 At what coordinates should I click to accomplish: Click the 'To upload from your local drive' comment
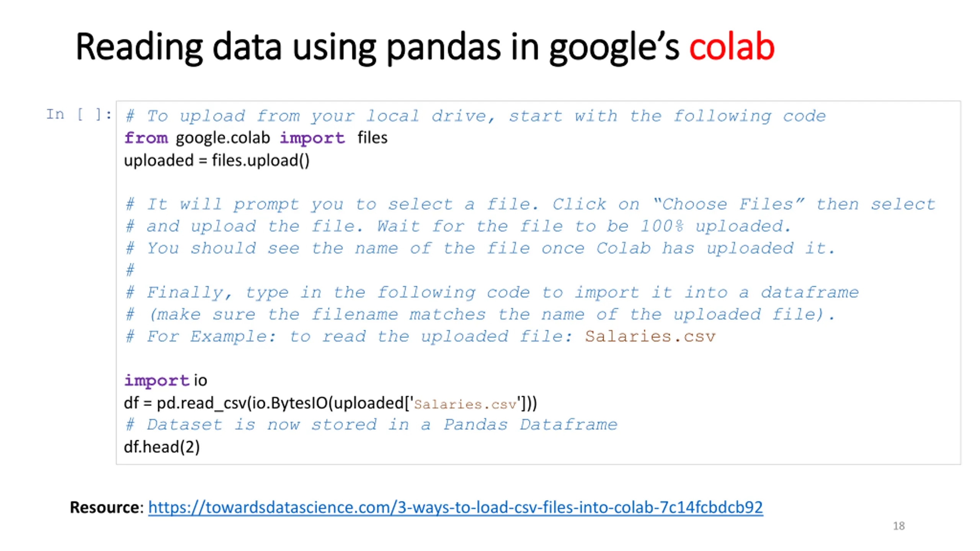(476, 116)
